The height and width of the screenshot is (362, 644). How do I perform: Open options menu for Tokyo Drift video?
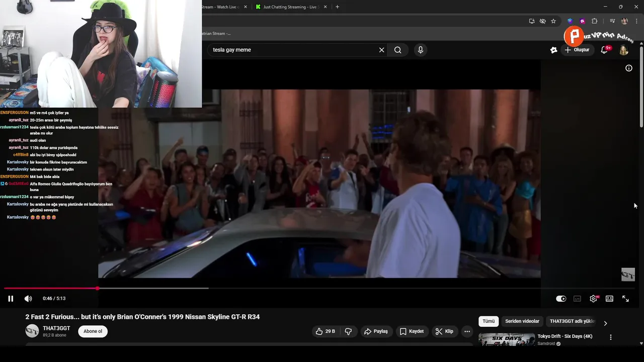click(611, 337)
